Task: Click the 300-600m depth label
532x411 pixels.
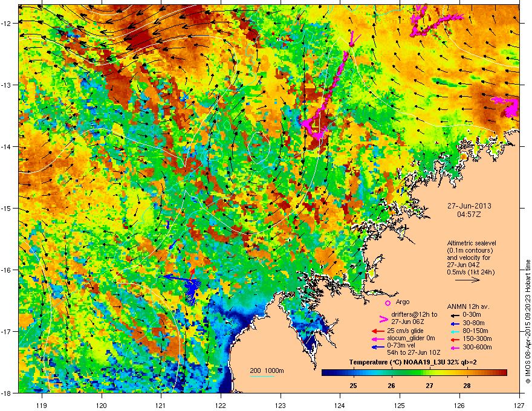Action: [x=477, y=347]
